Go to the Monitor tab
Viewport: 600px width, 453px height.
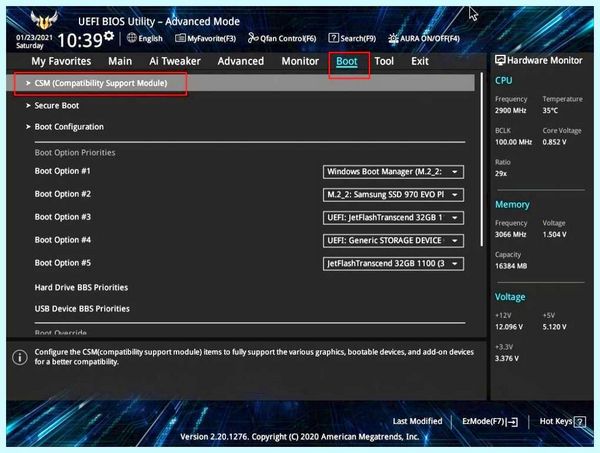tap(300, 61)
